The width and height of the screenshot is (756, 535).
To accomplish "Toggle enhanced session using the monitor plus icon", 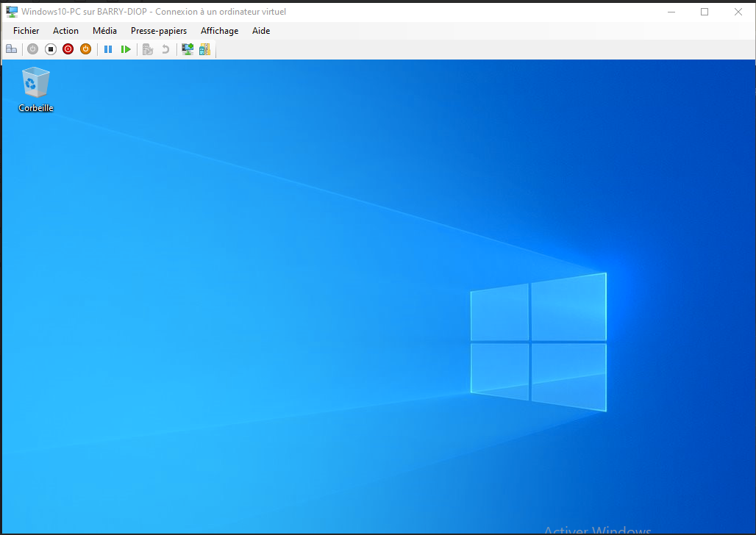I will (187, 49).
